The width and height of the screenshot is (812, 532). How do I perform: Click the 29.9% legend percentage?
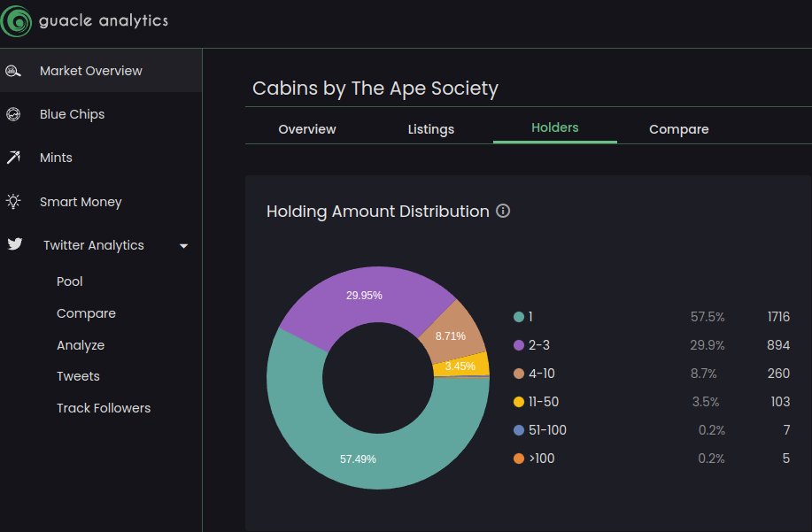click(707, 345)
